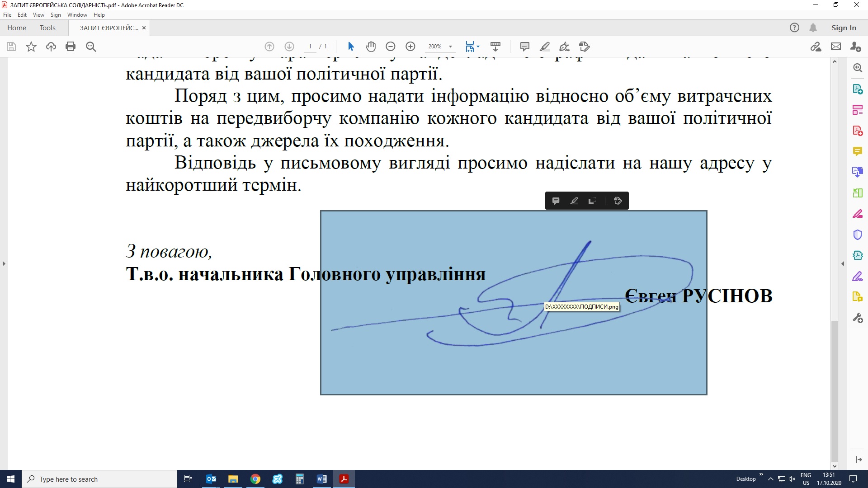Select the Hand pan tool
The image size is (868, 488).
click(371, 47)
